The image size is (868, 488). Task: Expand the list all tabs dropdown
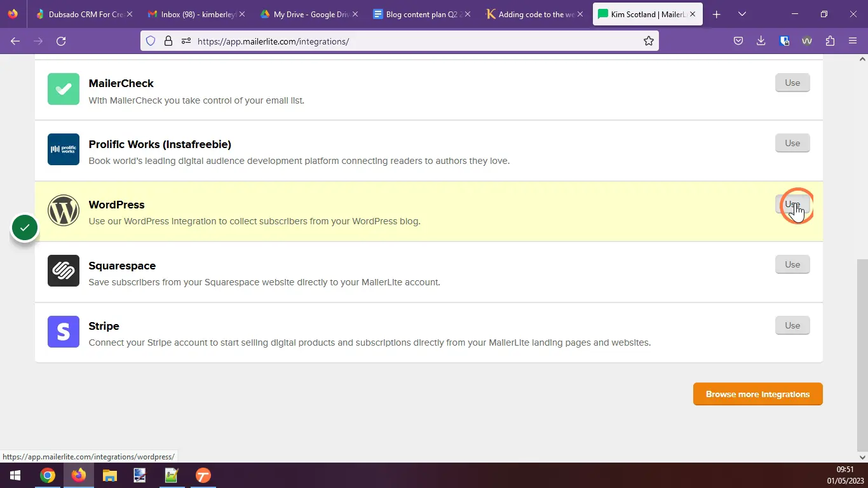742,14
